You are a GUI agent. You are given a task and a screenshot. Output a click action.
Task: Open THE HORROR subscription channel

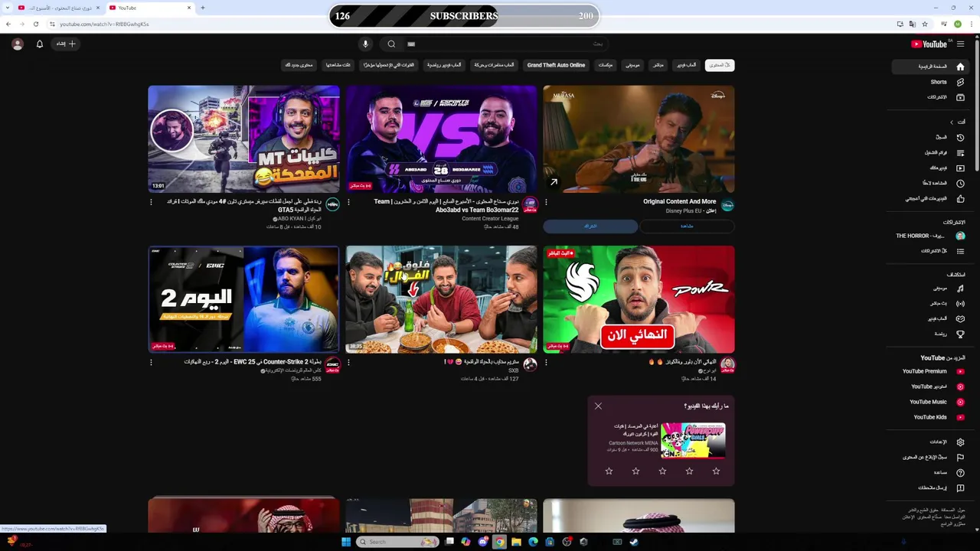tap(929, 236)
